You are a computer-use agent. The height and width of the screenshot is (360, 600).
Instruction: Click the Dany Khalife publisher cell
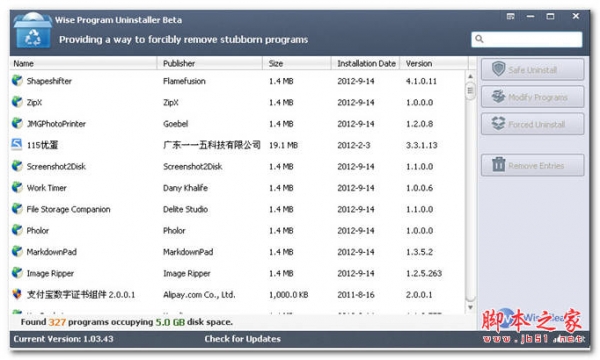point(185,188)
